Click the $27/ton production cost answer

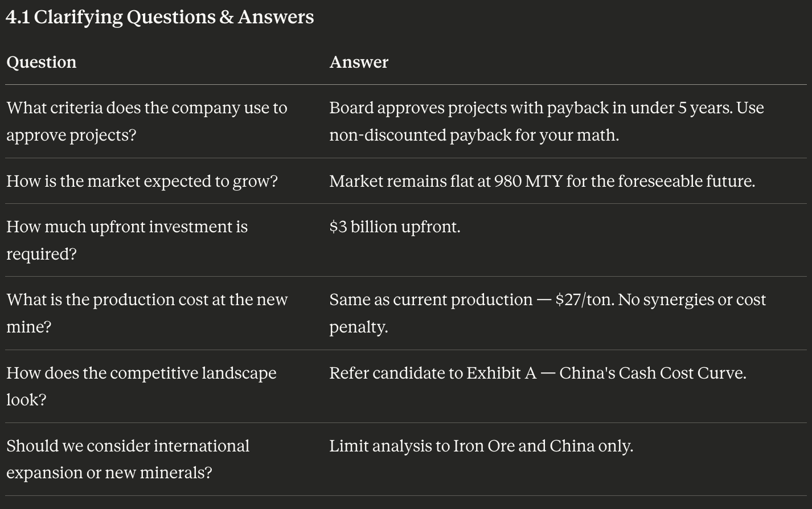548,313
